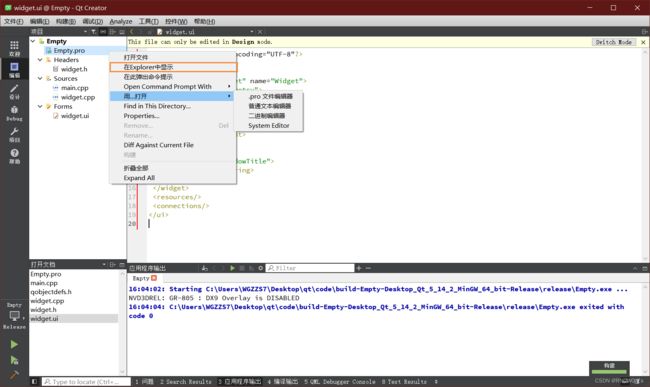The width and height of the screenshot is (650, 387).
Task: Click the Open Documents list scrollbar
Action: point(122,322)
